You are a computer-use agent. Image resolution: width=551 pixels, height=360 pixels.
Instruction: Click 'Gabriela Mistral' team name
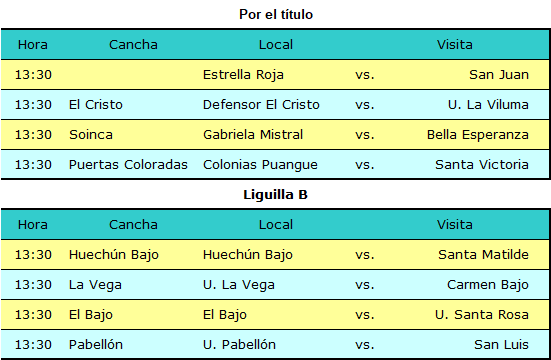(253, 134)
